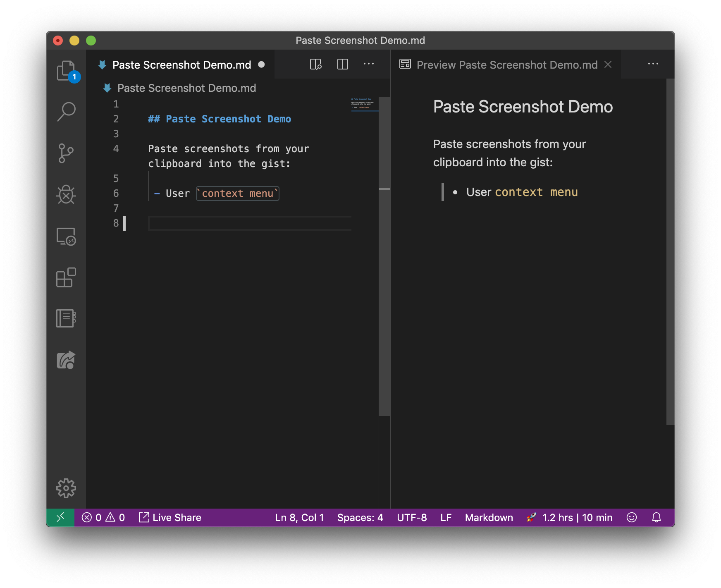Switch to Preview Paste Screenshot Demo.md tab
Screen dimensions: 721x588
tap(506, 65)
